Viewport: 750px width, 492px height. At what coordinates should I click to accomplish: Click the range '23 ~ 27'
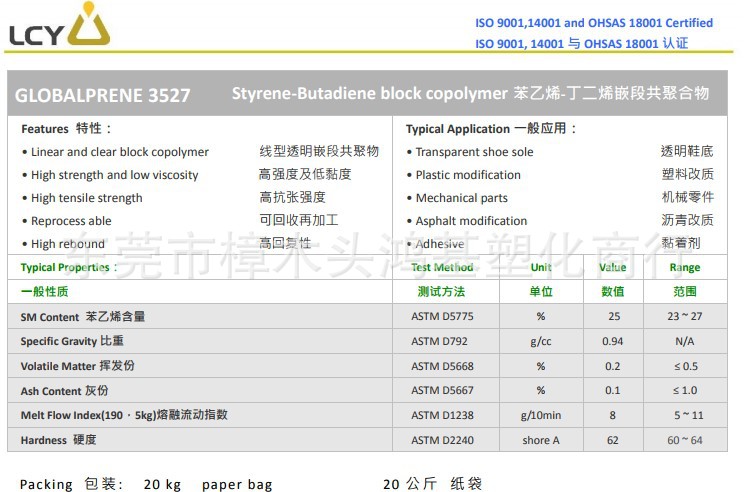pyautogui.click(x=685, y=317)
